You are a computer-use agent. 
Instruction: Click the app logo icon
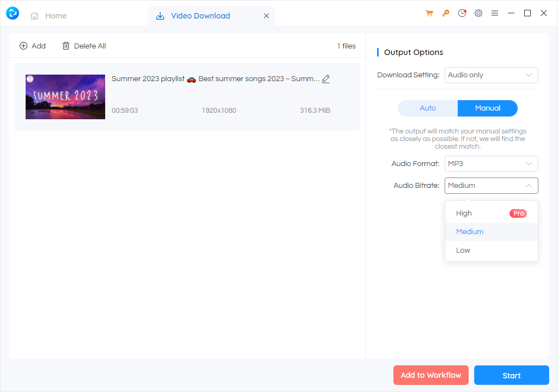click(13, 14)
